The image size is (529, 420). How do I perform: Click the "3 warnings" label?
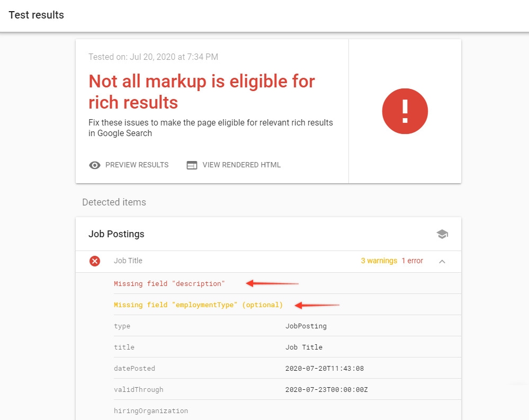pyautogui.click(x=379, y=261)
